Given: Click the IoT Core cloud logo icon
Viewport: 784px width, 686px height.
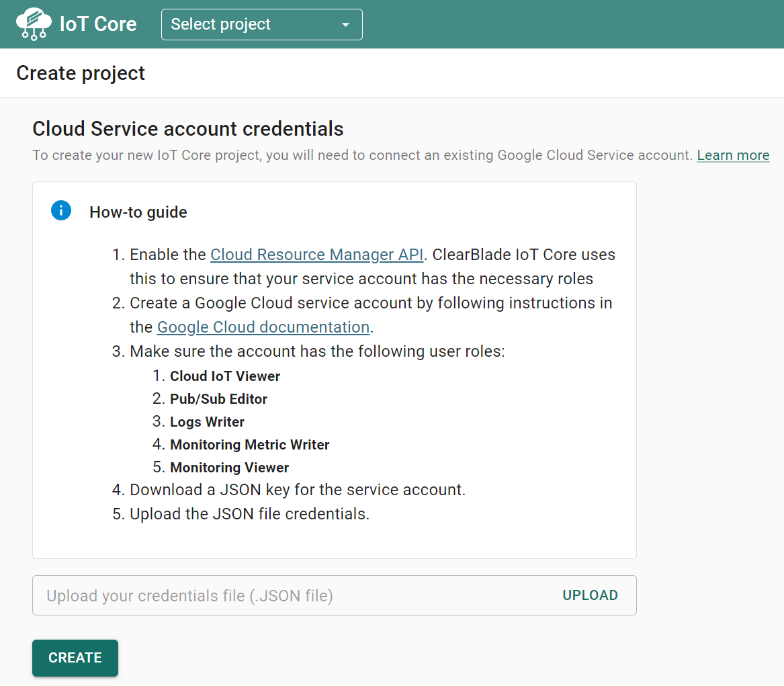Looking at the screenshot, I should 34,24.
